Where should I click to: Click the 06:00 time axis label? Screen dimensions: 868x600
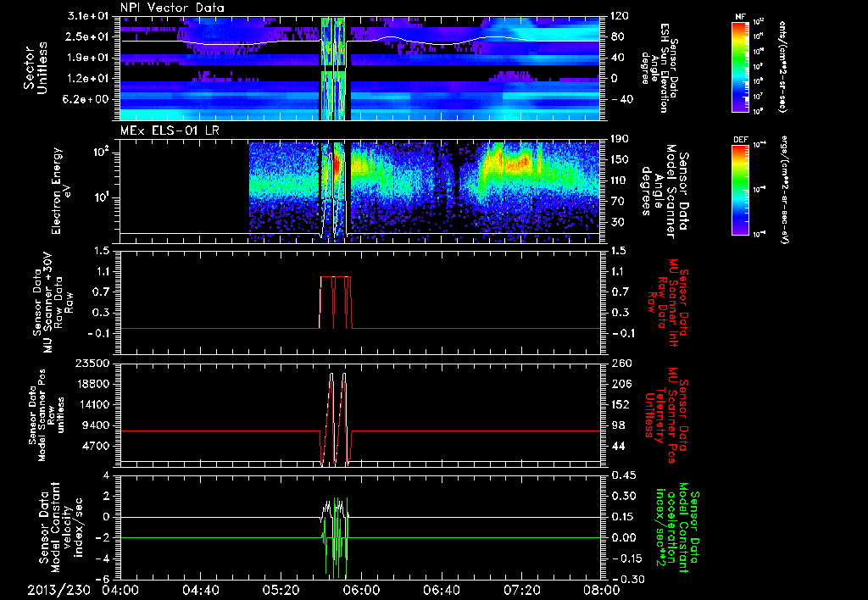pos(361,590)
